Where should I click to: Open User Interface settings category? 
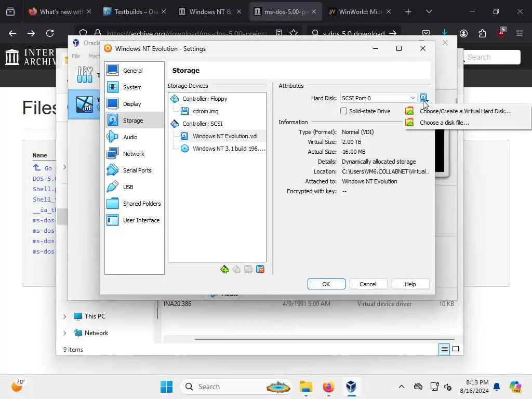[x=135, y=220]
